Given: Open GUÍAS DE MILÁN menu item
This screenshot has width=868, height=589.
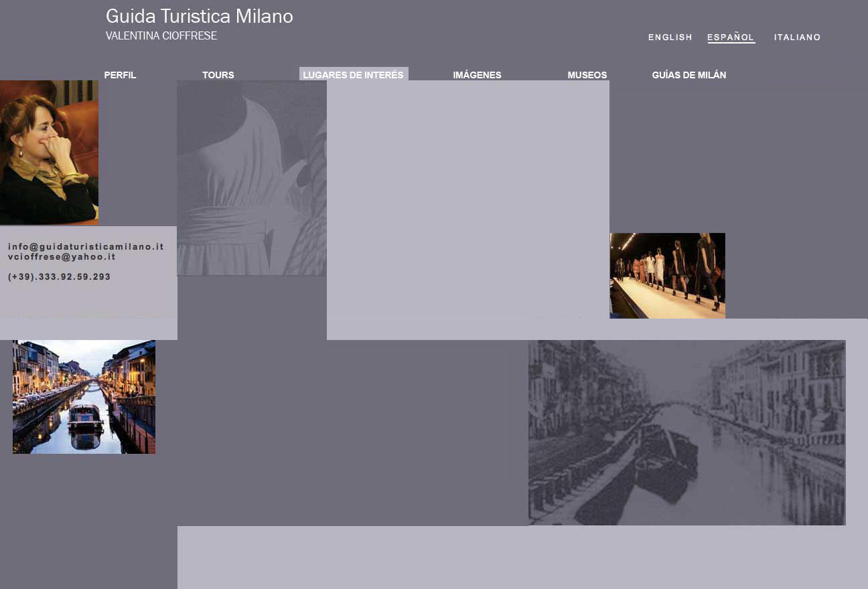Looking at the screenshot, I should tap(689, 75).
